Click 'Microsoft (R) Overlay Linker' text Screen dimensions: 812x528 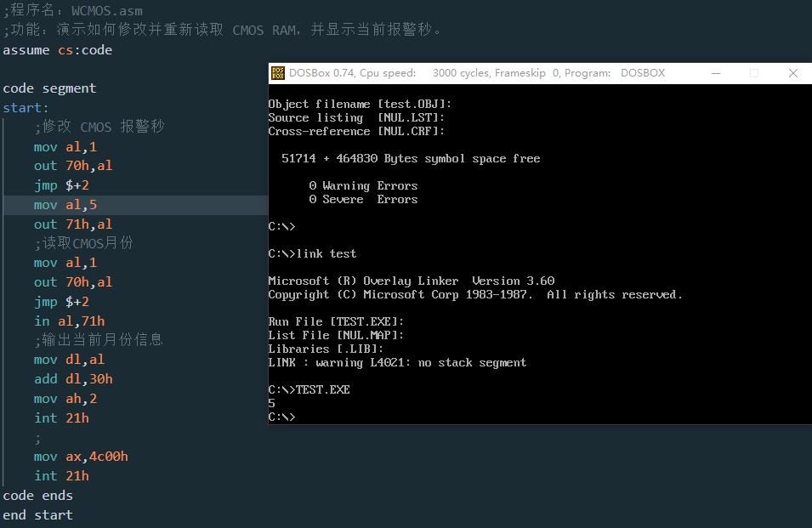[x=363, y=281]
